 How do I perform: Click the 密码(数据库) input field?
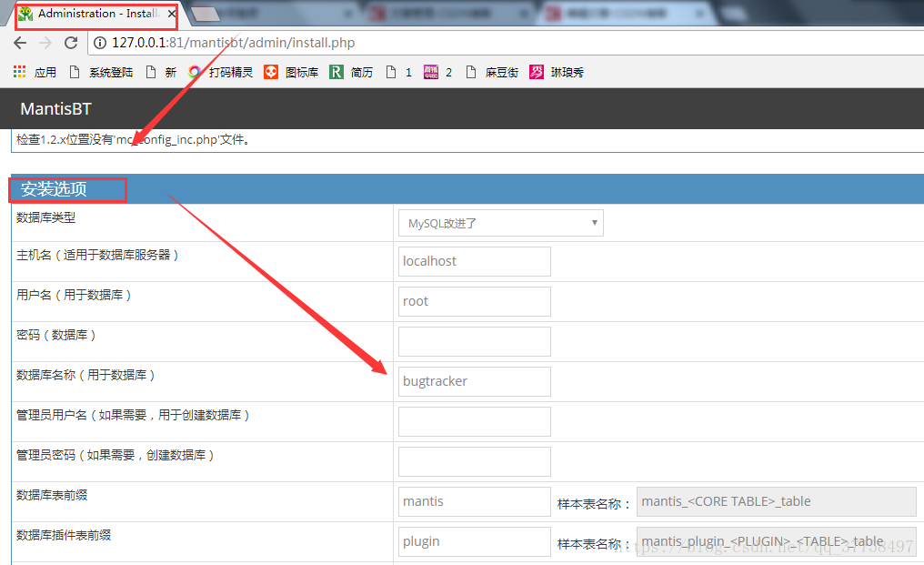[475, 341]
